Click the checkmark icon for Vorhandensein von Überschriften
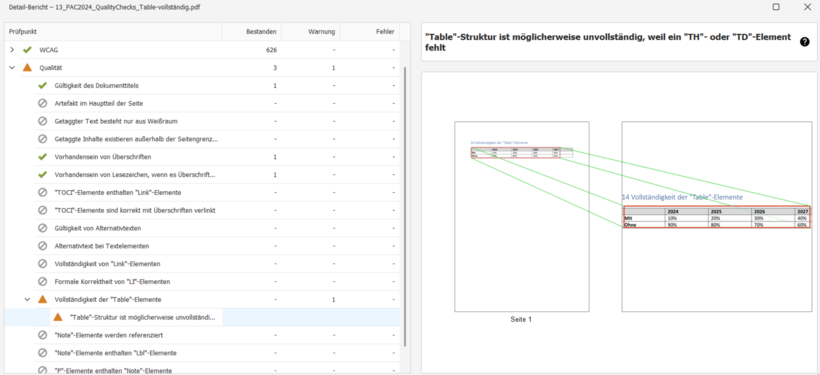 click(43, 156)
